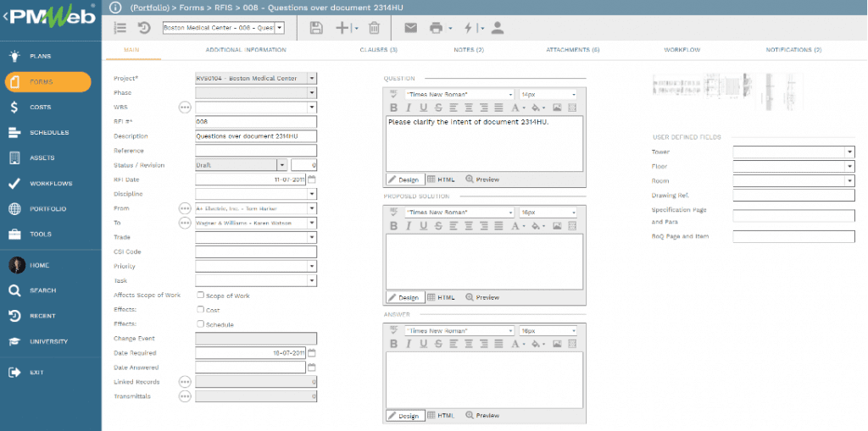The height and width of the screenshot is (431, 868).
Task: Switch to Notifications (2) tab
Action: pos(793,50)
